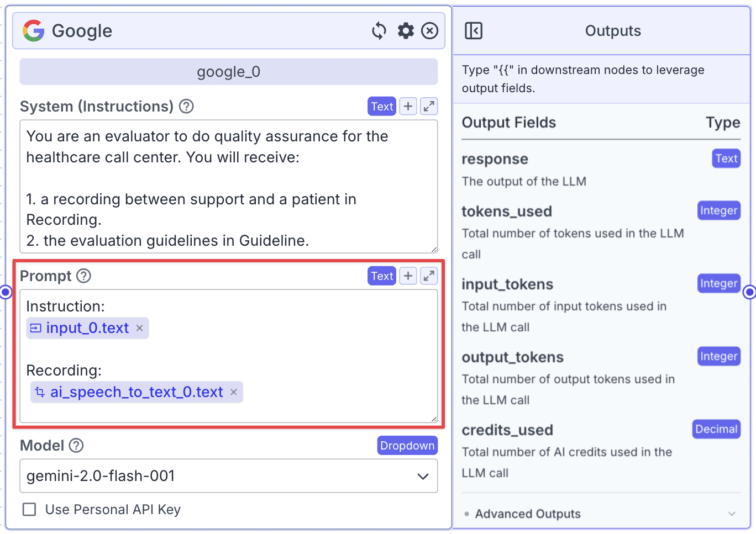Click help icon beside Prompt label

pos(83,276)
